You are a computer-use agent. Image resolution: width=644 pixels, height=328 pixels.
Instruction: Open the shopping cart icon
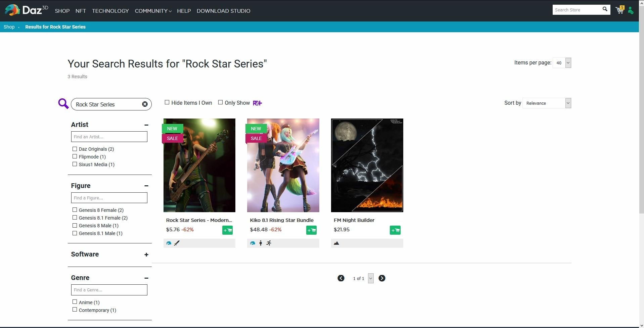[x=619, y=10]
